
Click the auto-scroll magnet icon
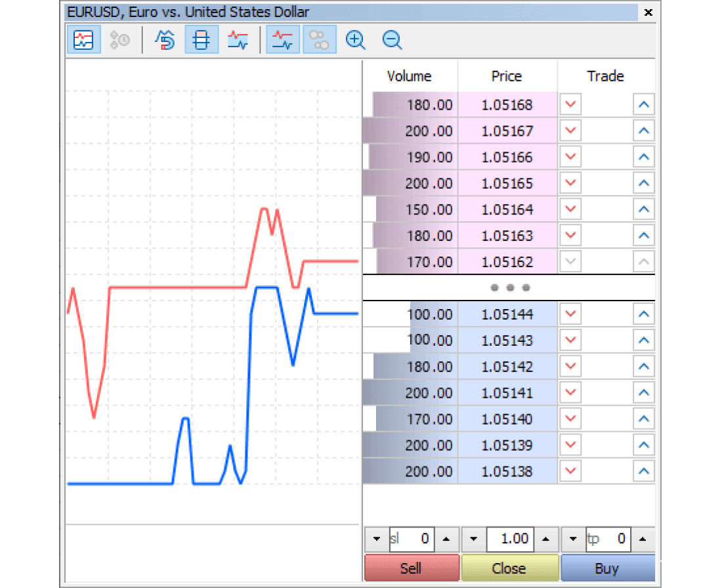point(165,40)
